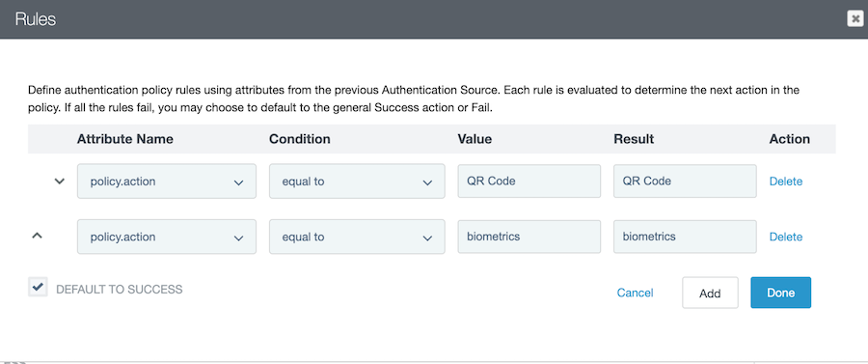Open Attribute Name dropdown in biometrics row
This screenshot has width=868, height=364.
pyautogui.click(x=167, y=237)
